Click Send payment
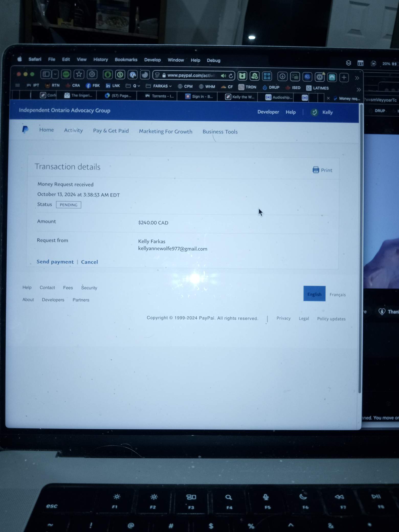Screen dimensions: 399x532 (55, 262)
